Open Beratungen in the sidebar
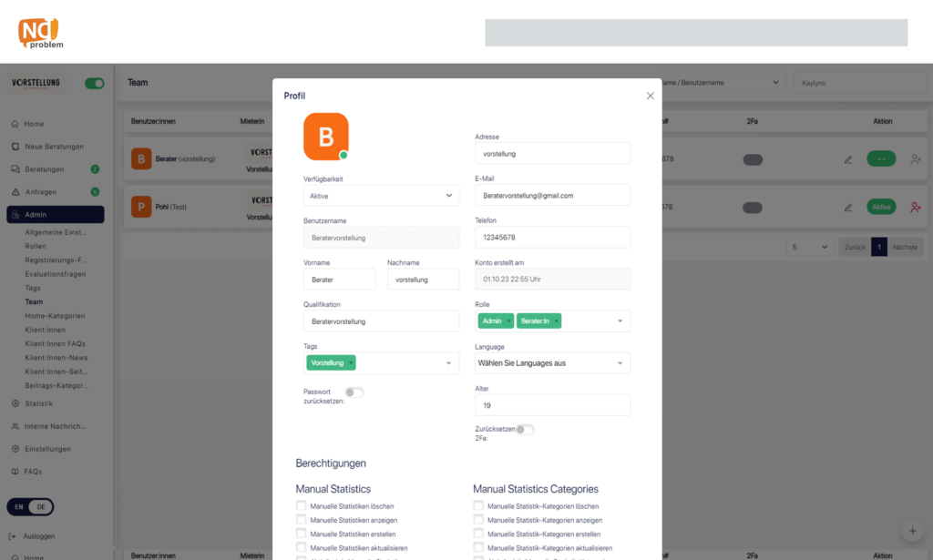The height and width of the screenshot is (560, 933). click(44, 169)
